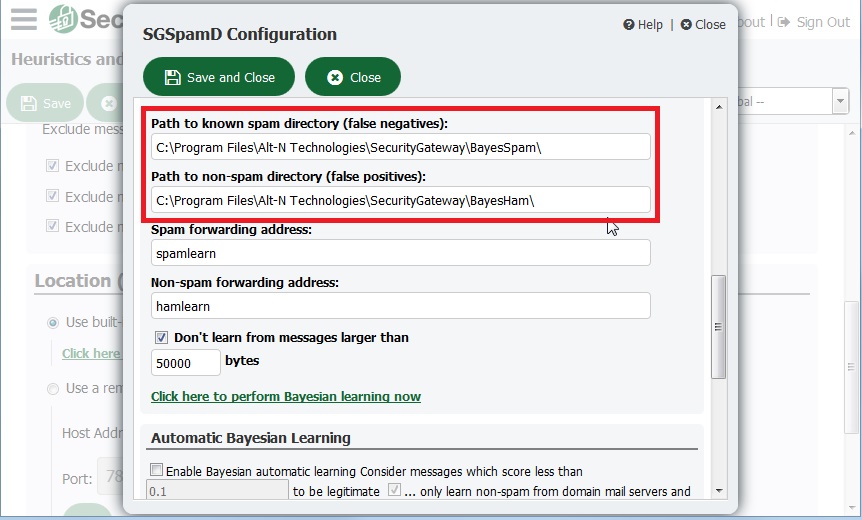The image size is (862, 520).
Task: Click the Sign Out arrow icon
Action: pyautogui.click(x=783, y=22)
